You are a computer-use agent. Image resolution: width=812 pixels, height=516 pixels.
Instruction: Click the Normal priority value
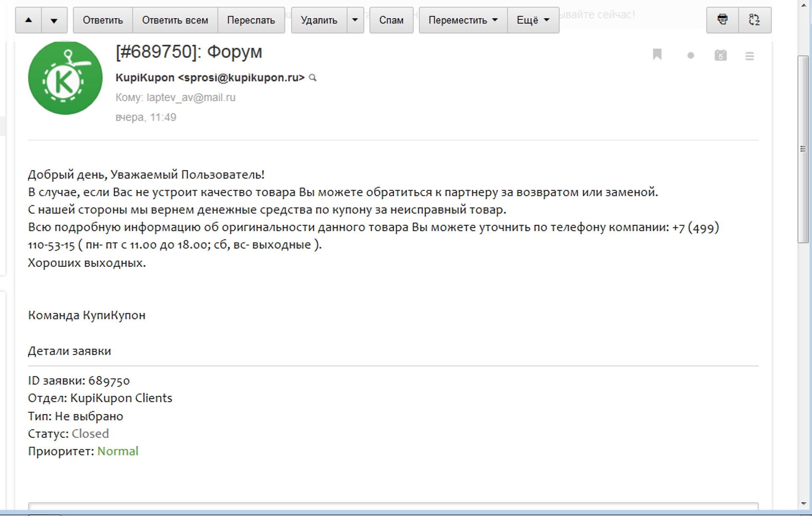[x=118, y=452]
